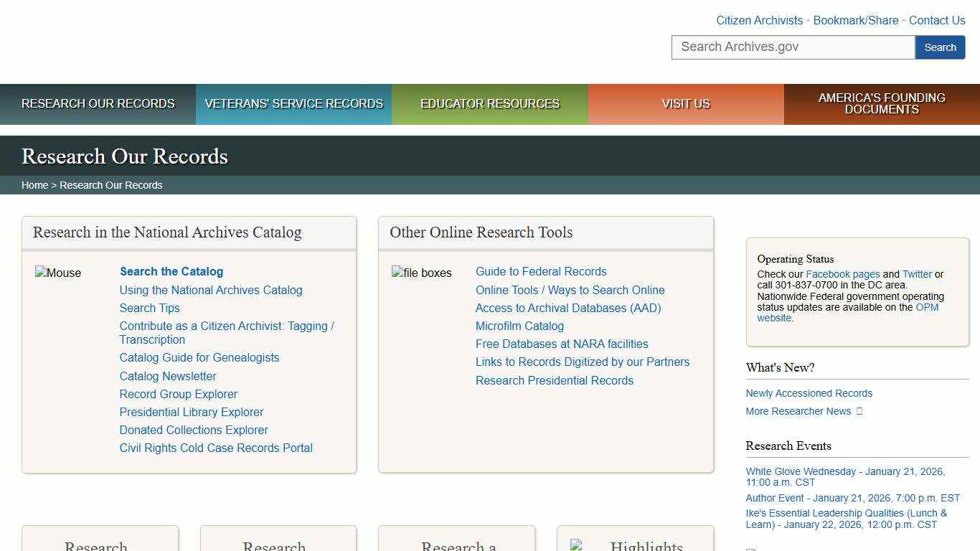
Task: Open AMERICA'S FOUNDING DOCUMENTS section
Action: (881, 103)
